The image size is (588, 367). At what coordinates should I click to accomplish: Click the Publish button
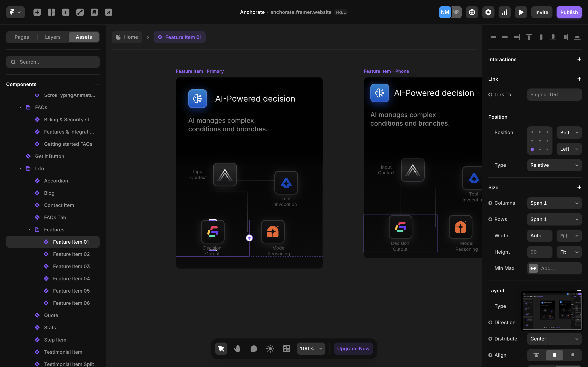click(x=569, y=12)
